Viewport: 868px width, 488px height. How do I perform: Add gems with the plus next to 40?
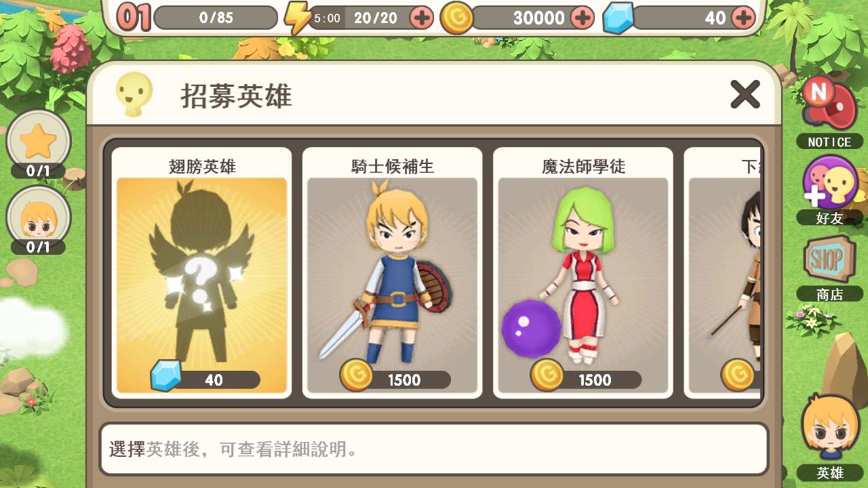click(x=743, y=18)
